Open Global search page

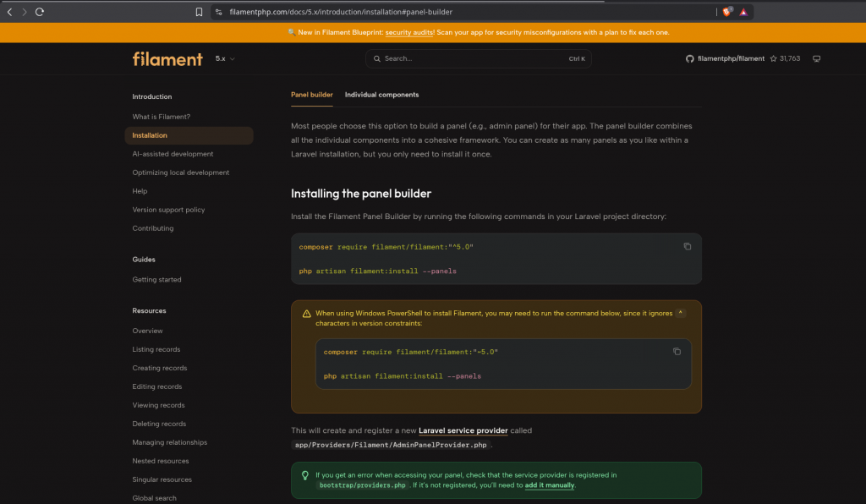154,498
